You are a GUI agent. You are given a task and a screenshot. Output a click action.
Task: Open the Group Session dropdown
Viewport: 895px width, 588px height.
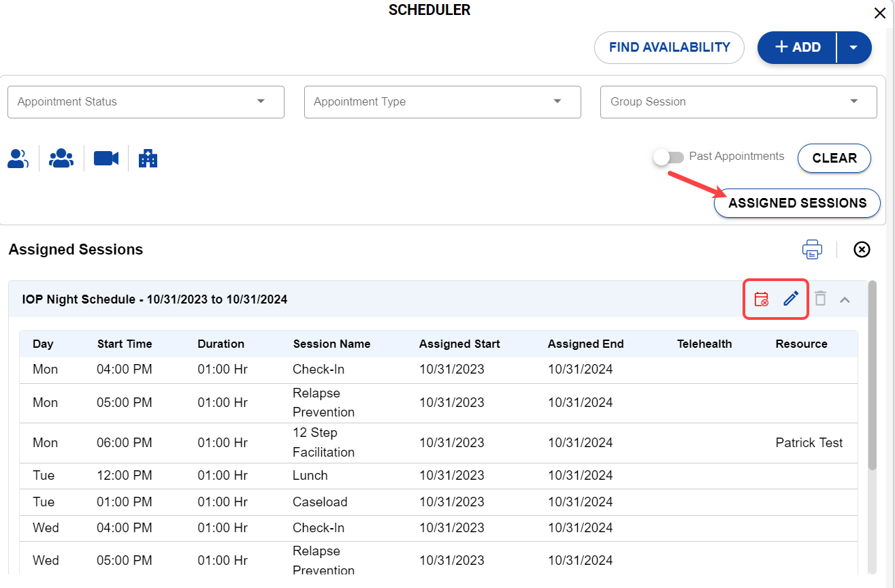click(738, 102)
